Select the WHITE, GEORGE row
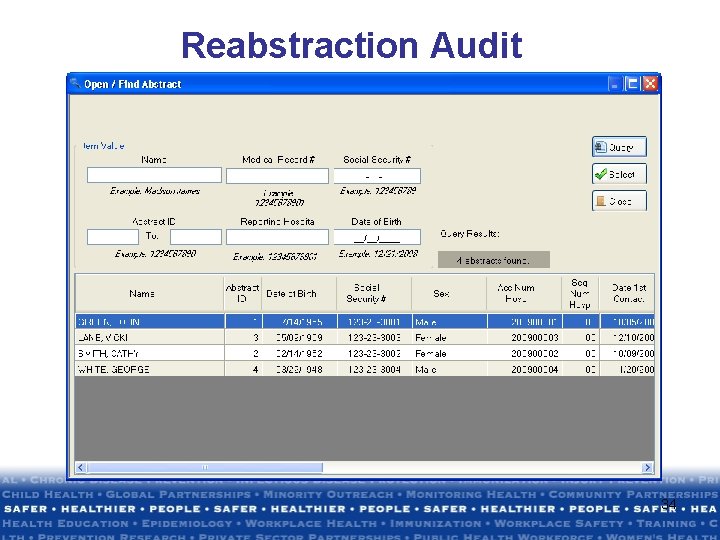This screenshot has height=540, width=720. [365, 369]
